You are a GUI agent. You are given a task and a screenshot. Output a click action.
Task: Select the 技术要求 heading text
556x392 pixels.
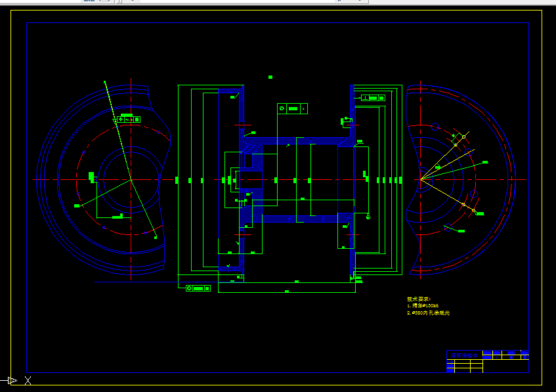point(418,299)
